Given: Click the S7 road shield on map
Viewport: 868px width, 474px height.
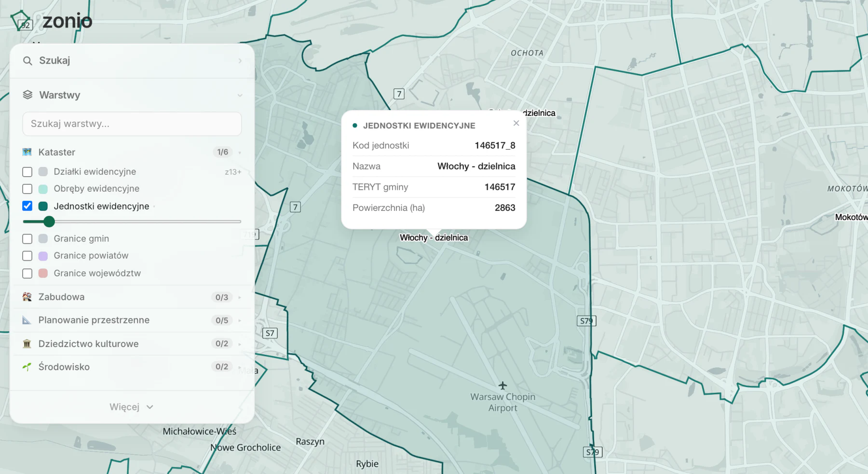Looking at the screenshot, I should (270, 333).
